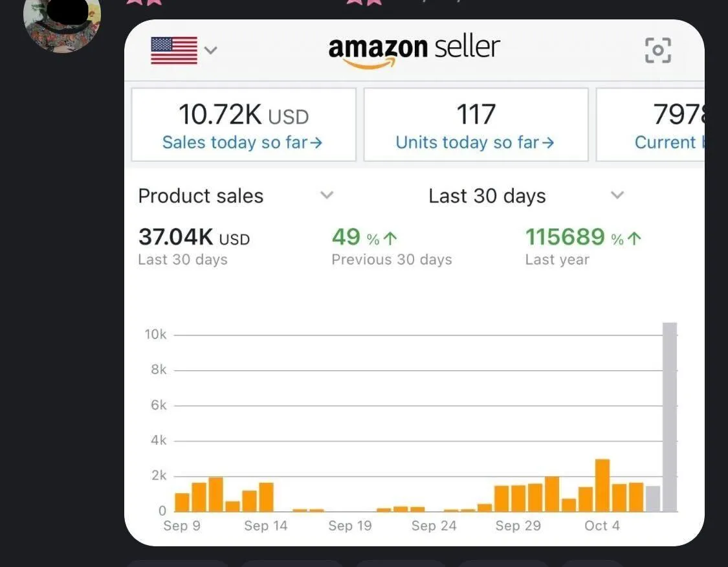728x567 pixels.
Task: Expand the marketplace country chevron
Action: point(210,50)
